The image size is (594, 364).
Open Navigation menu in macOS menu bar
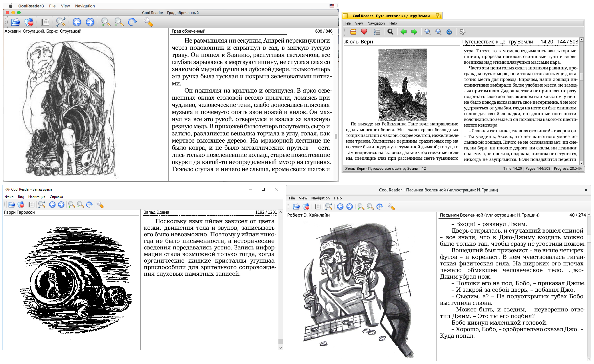coord(85,6)
